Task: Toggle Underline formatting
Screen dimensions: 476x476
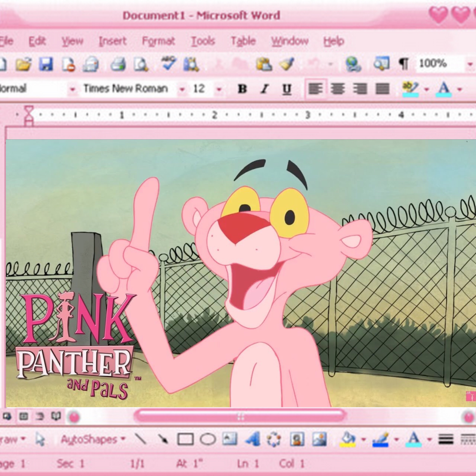Action: coord(287,89)
